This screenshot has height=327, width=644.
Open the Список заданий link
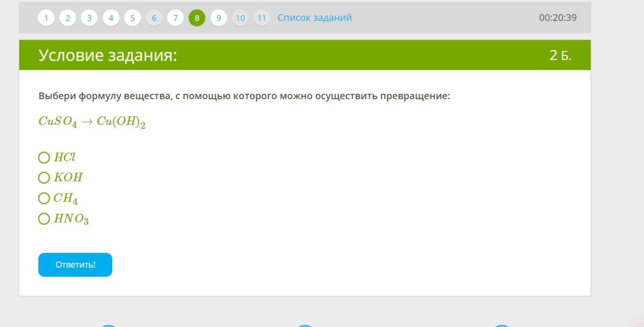click(x=315, y=18)
